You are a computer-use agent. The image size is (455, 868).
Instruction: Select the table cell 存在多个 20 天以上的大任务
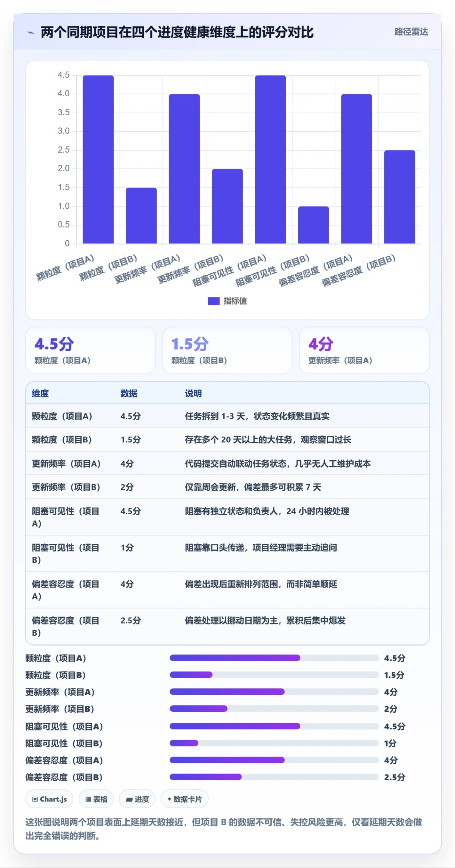point(268,440)
